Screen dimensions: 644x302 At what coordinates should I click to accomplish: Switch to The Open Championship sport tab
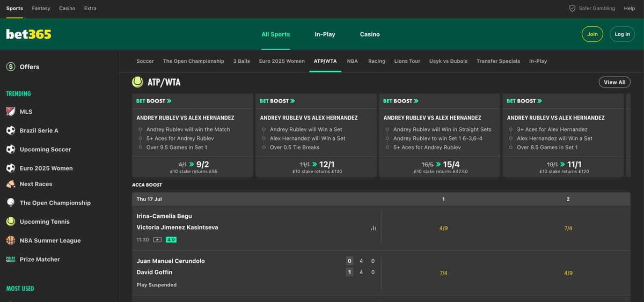coord(194,61)
